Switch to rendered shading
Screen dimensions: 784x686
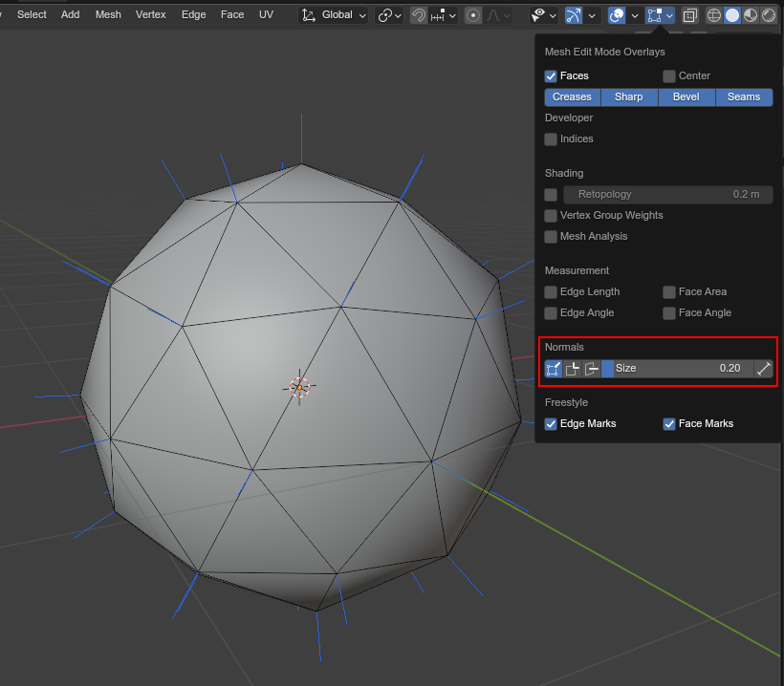tap(769, 16)
